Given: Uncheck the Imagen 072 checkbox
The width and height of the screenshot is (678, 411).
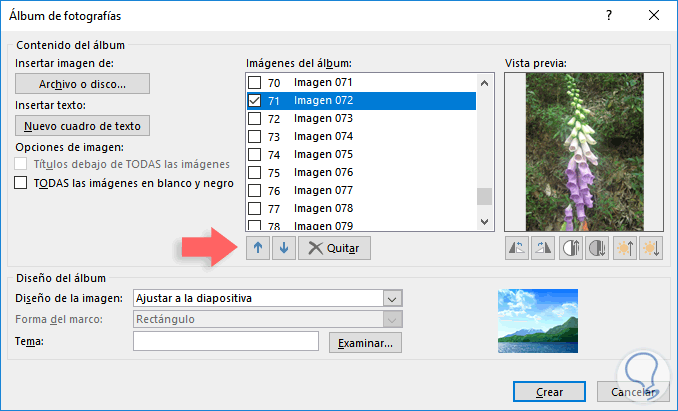Looking at the screenshot, I should tap(255, 100).
